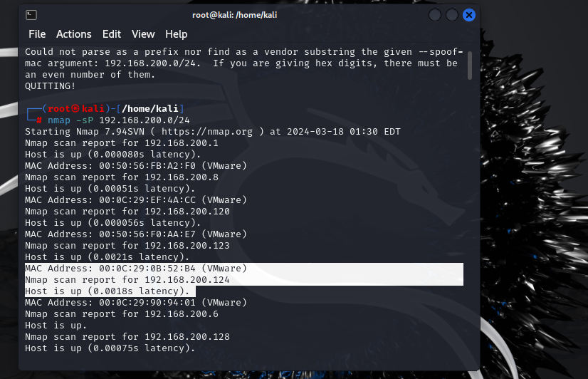Click the 'Starting Nmap 7.94SVN' text
This screenshot has height=379, width=588.
[85, 132]
